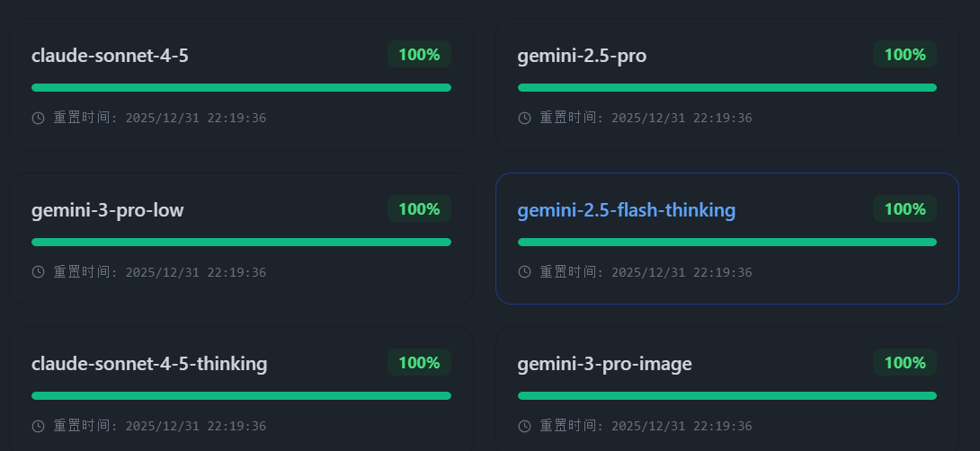
Task: Click the gemini-3-pro-low model name
Action: pyautogui.click(x=108, y=210)
